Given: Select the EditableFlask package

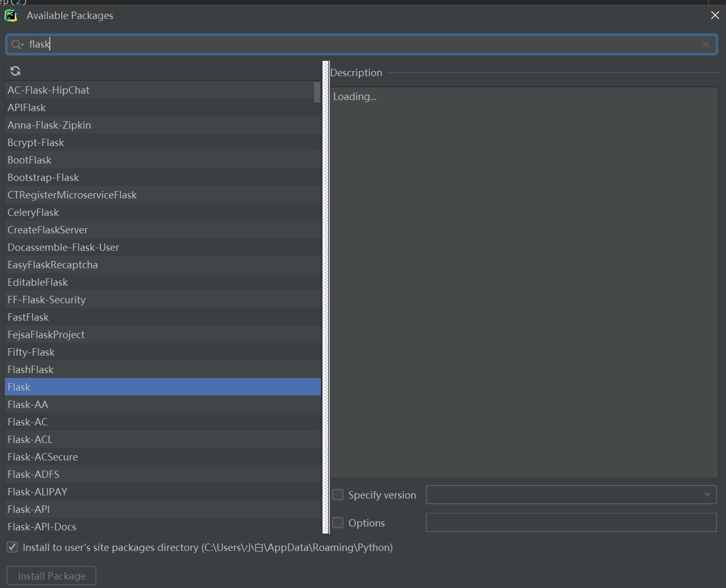Looking at the screenshot, I should click(163, 282).
